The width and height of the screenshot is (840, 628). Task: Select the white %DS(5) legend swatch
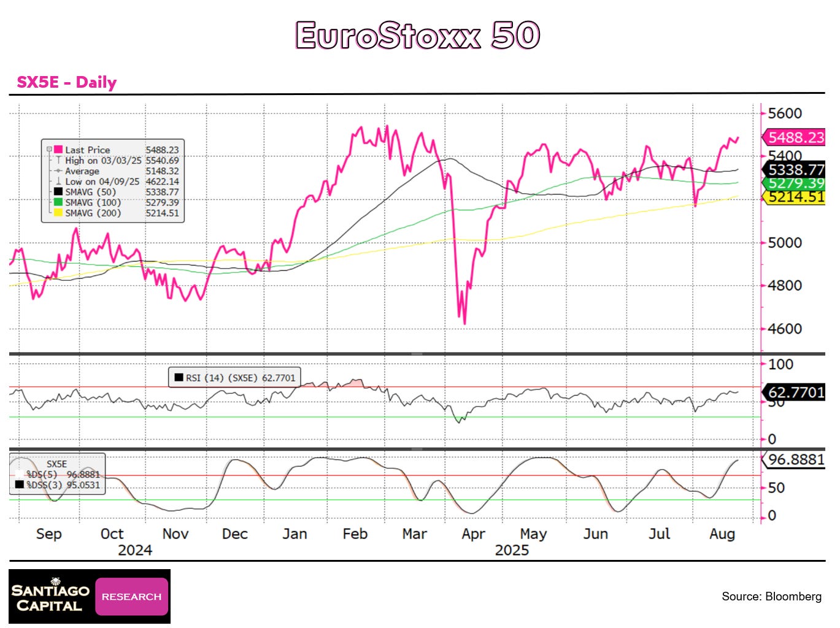click(x=20, y=474)
